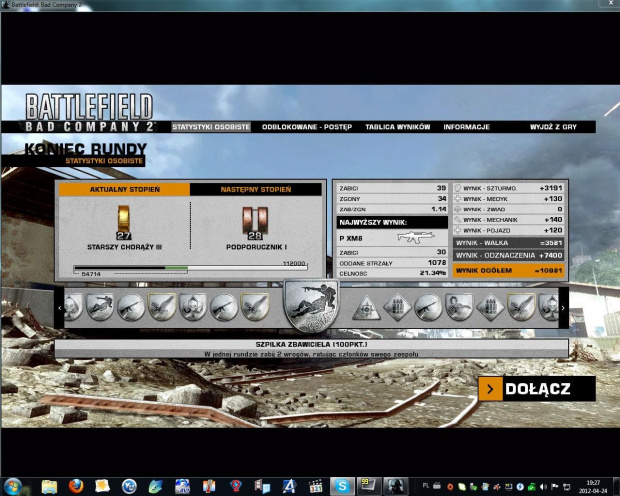Click the P XM8 rifle image
Image resolution: width=620 pixels, height=496 pixels.
[x=416, y=237]
